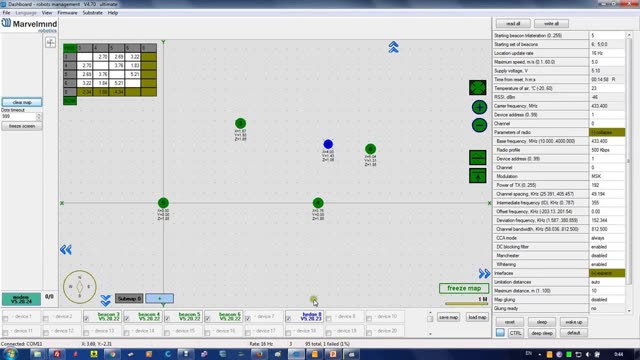Open the Language menu

(26, 13)
